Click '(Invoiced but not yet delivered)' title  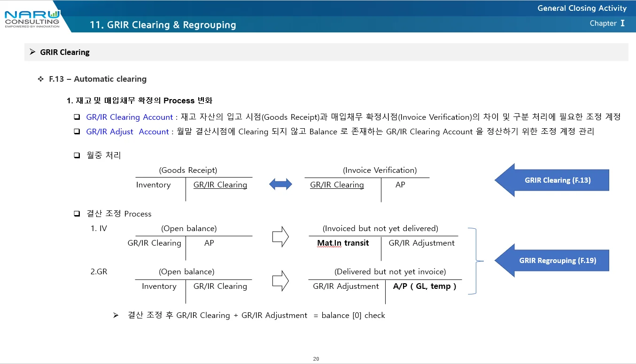380,228
